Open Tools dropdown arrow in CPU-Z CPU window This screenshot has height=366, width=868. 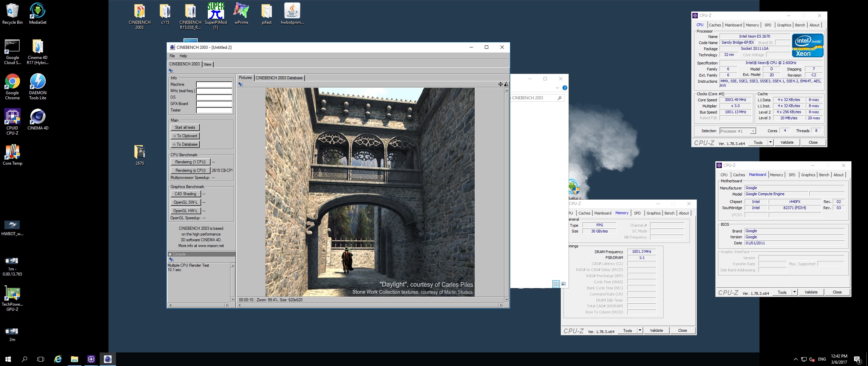(x=770, y=142)
